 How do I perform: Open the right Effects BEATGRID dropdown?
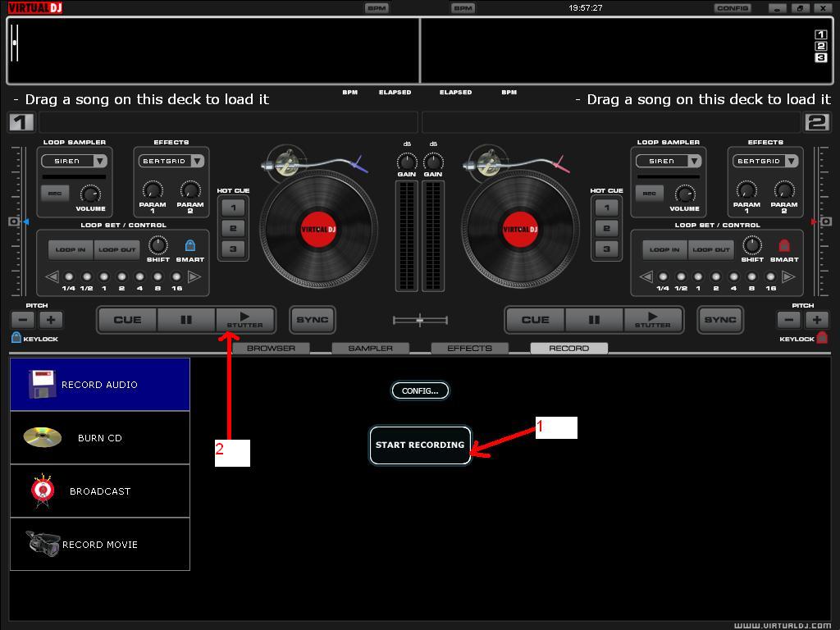coord(765,161)
